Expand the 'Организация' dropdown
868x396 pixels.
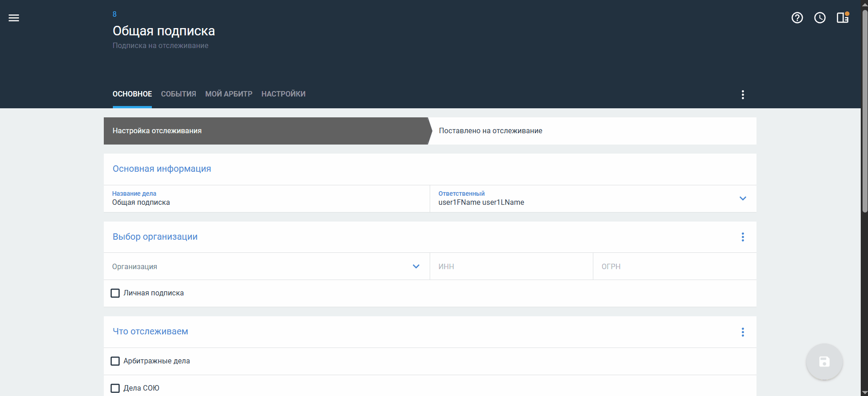click(x=416, y=266)
